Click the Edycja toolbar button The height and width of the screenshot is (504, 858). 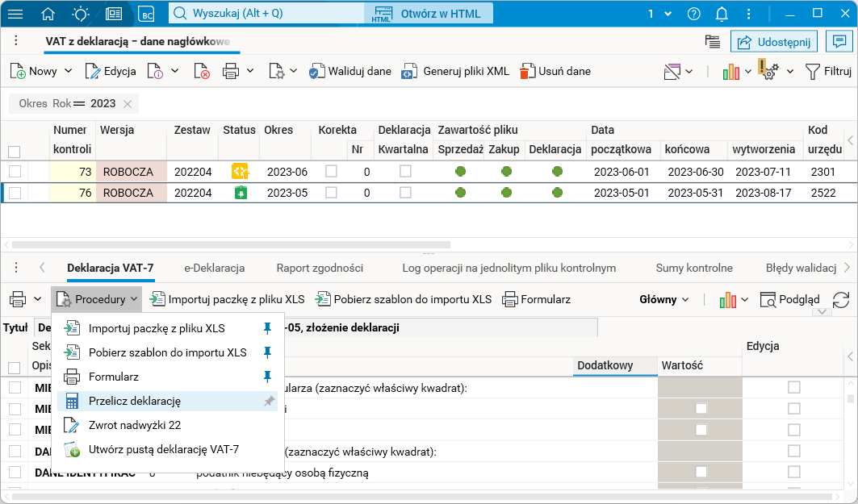coord(111,71)
